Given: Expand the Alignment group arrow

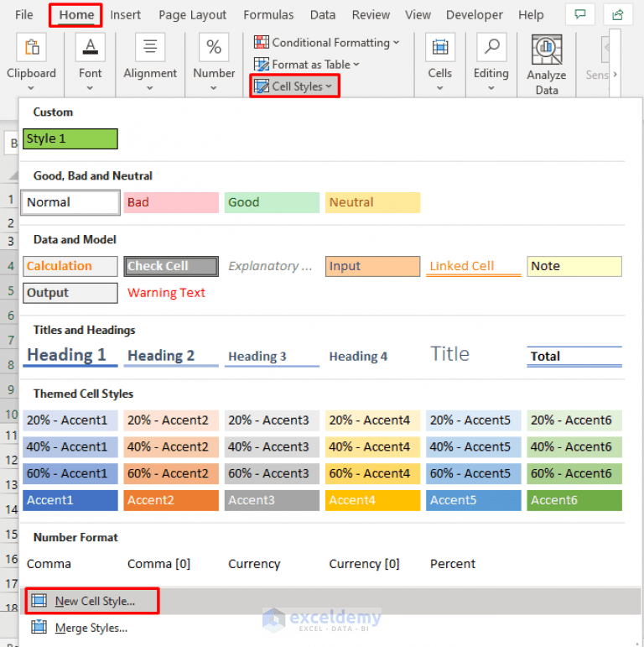Looking at the screenshot, I should pyautogui.click(x=149, y=88).
